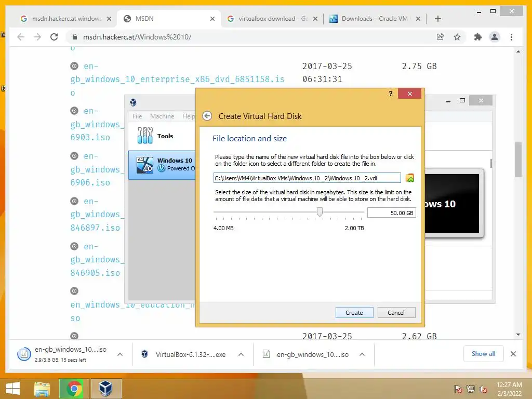
Task: Click the VirtualBox cube icon in window title
Action: point(134,102)
